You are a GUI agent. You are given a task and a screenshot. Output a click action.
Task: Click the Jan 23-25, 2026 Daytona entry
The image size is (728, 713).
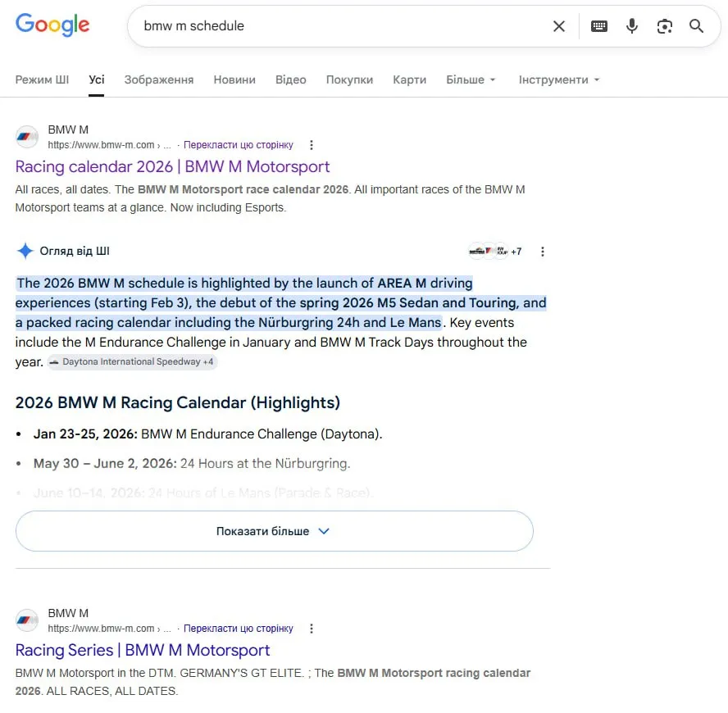[207, 434]
